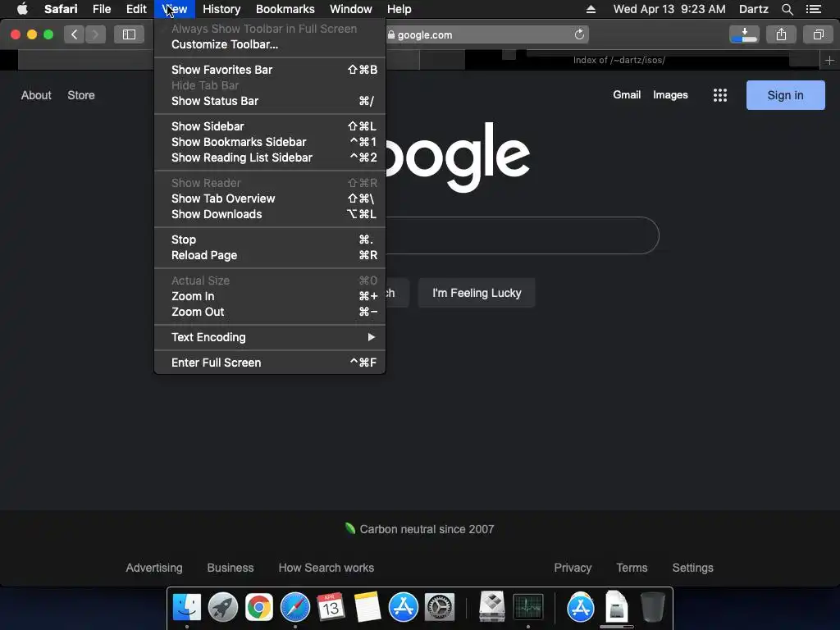840x630 pixels.
Task: Select Show Favorites Bar
Action: tap(269, 70)
